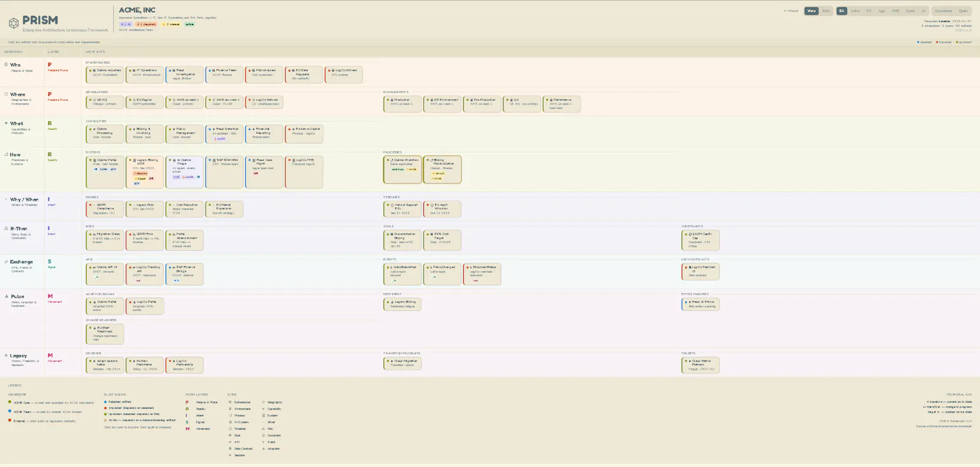Select the LogiCo Drivers card
Viewport: 980px width, 467px height.
[x=344, y=75]
